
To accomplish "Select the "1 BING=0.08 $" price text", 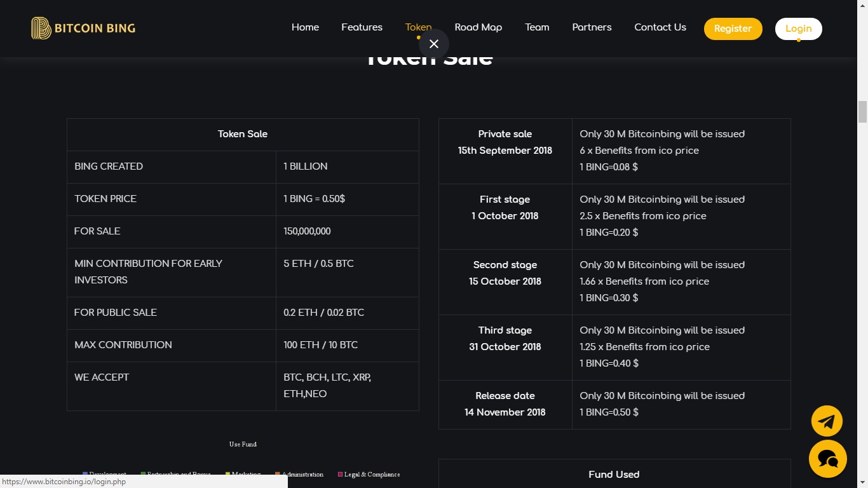I will tap(609, 167).
